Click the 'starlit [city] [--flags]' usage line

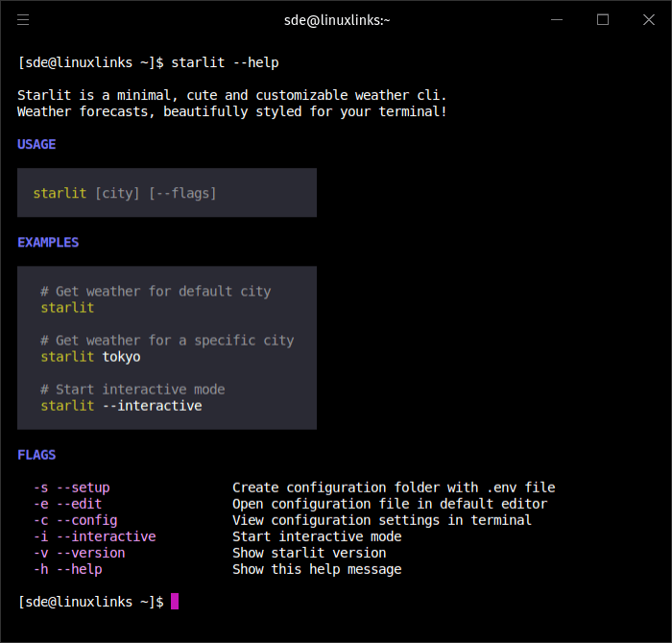point(125,193)
